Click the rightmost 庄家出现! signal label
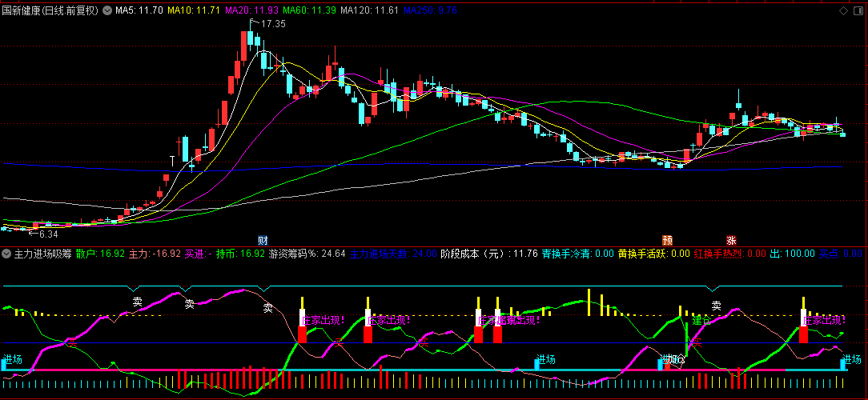Screen dimensions: 868x400 click(824, 320)
